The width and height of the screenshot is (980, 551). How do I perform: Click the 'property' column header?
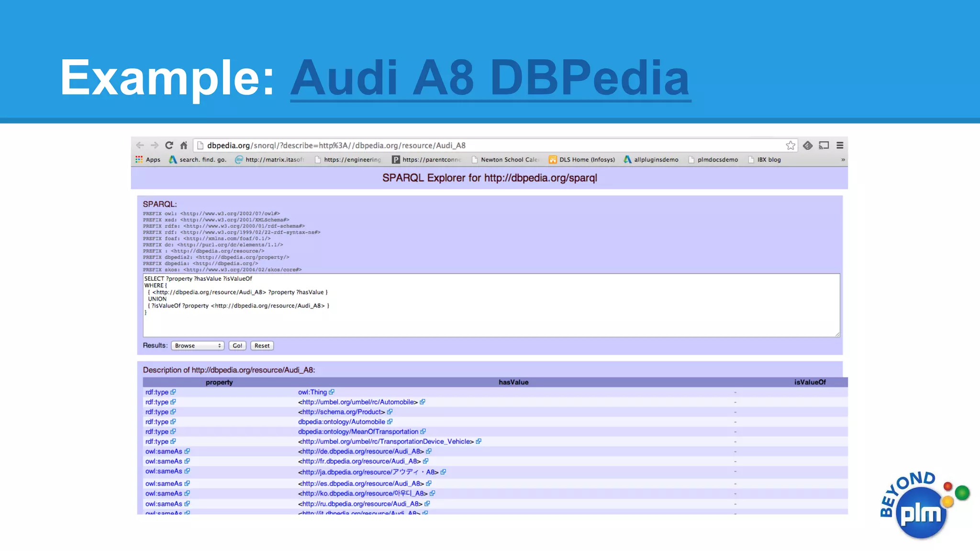pos(219,382)
